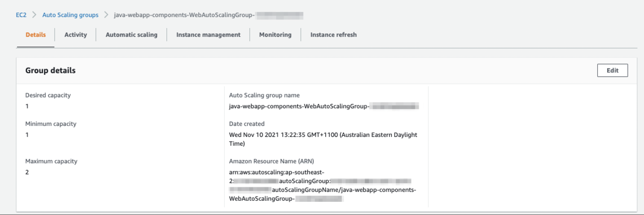
Task: Switch to the Monitoring tab
Action: [x=275, y=35]
